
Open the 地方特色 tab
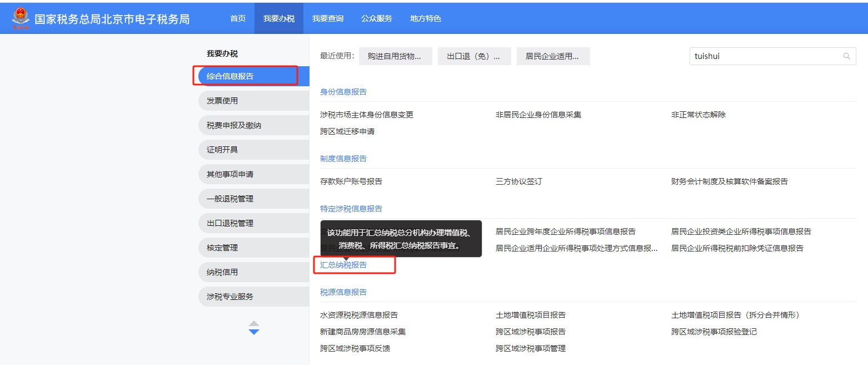point(426,18)
